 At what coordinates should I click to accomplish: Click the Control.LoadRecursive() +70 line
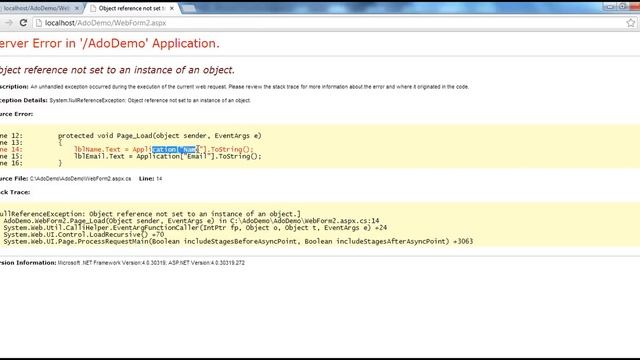pyautogui.click(x=84, y=235)
